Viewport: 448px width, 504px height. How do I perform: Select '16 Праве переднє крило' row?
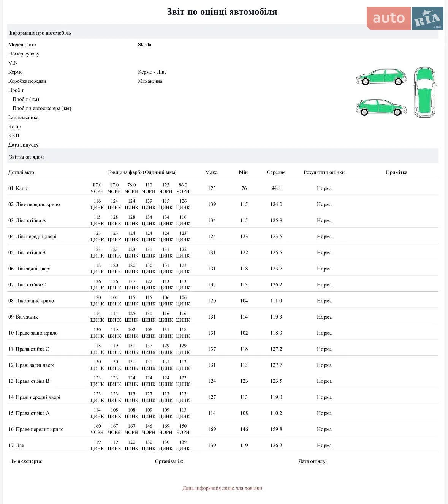pyautogui.click(x=223, y=429)
